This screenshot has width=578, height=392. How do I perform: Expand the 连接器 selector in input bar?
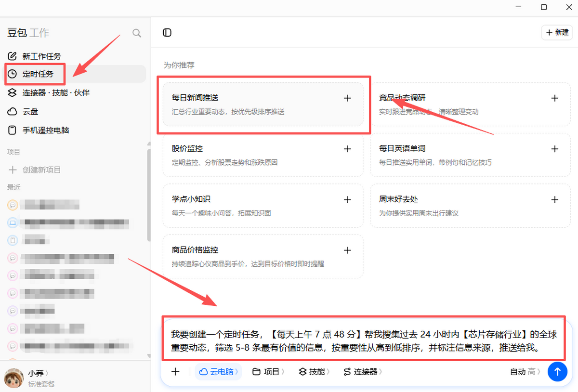coord(363,372)
